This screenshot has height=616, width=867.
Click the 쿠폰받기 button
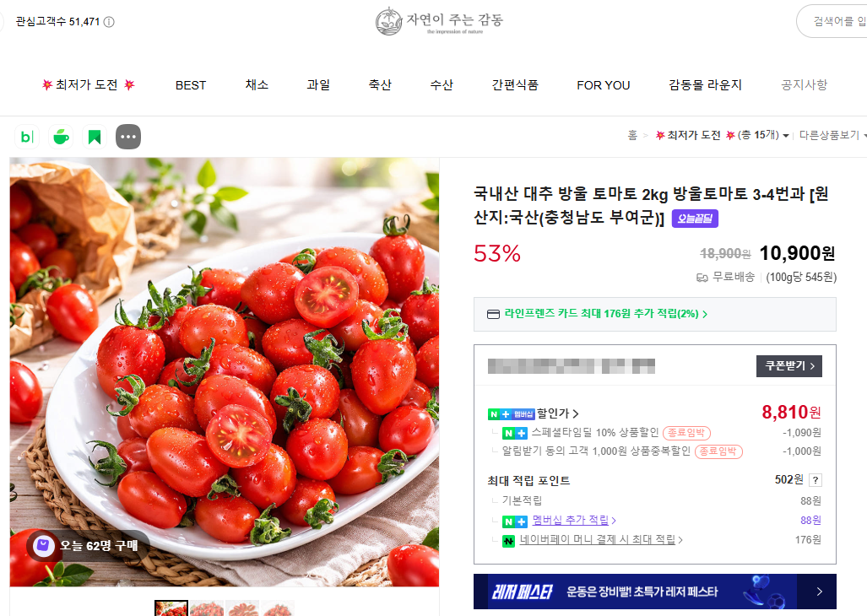pyautogui.click(x=789, y=366)
